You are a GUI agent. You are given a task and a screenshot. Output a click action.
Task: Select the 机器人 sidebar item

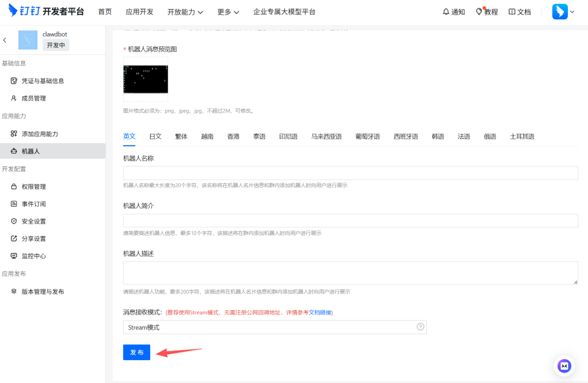pyautogui.click(x=40, y=151)
